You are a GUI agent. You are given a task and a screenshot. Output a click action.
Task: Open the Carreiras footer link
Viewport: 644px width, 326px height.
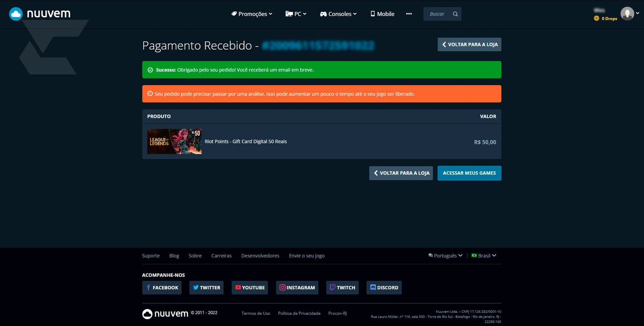click(221, 255)
